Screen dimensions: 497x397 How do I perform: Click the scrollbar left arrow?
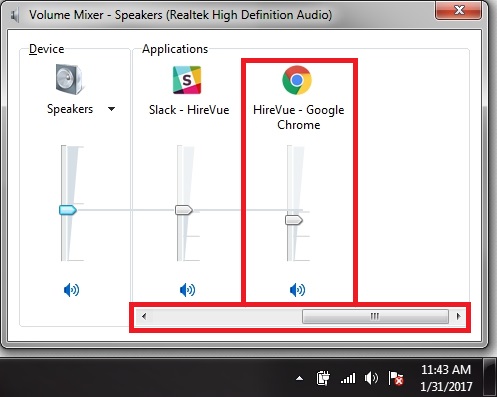[x=144, y=316]
